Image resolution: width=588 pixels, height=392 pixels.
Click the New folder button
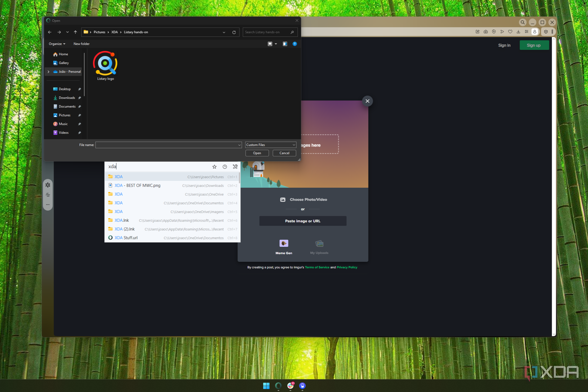tap(81, 44)
